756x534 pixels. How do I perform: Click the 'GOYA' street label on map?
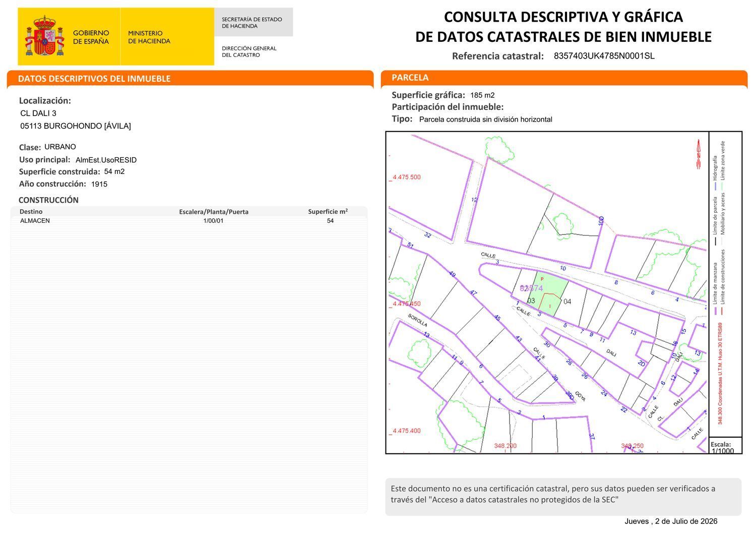(x=580, y=396)
